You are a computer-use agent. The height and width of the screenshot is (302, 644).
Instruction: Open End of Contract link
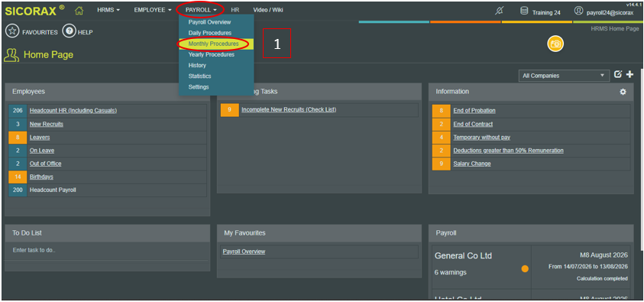click(x=473, y=124)
